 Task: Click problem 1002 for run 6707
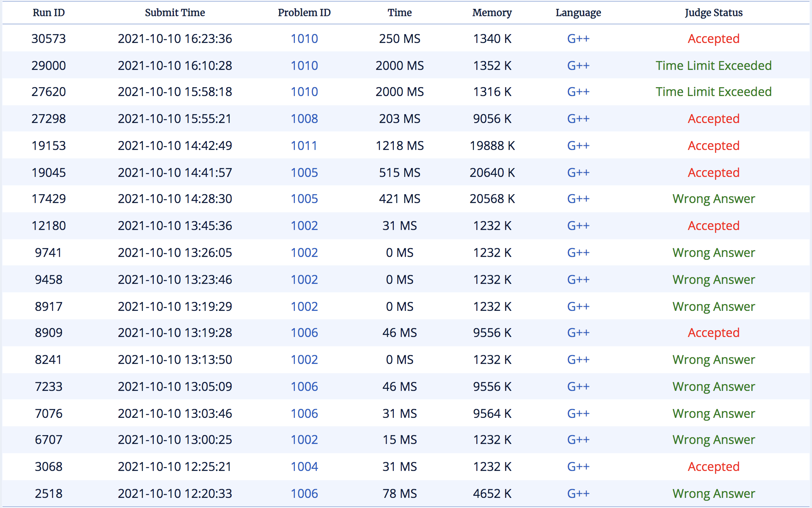(x=304, y=440)
